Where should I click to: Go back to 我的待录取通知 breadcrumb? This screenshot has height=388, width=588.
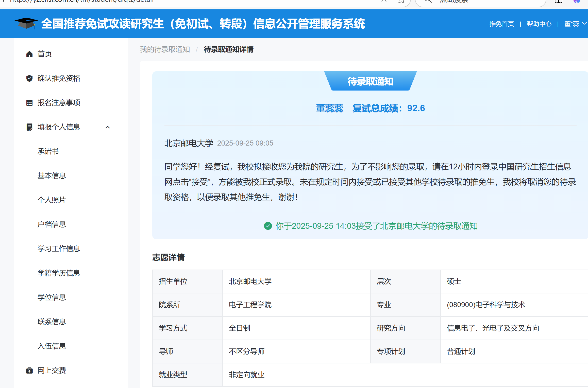(x=165, y=49)
